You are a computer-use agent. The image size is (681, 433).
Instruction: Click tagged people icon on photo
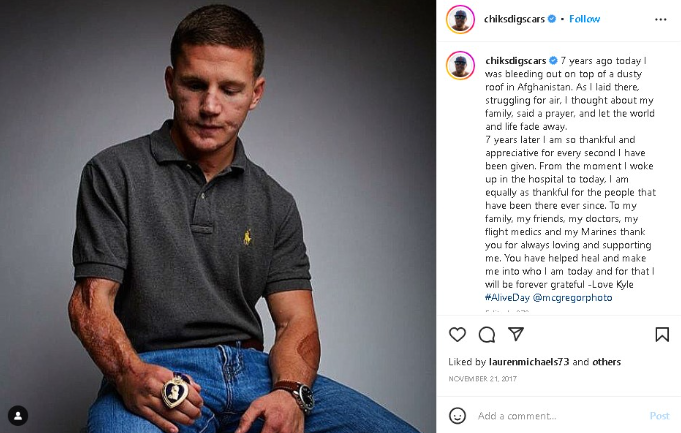pyautogui.click(x=18, y=415)
